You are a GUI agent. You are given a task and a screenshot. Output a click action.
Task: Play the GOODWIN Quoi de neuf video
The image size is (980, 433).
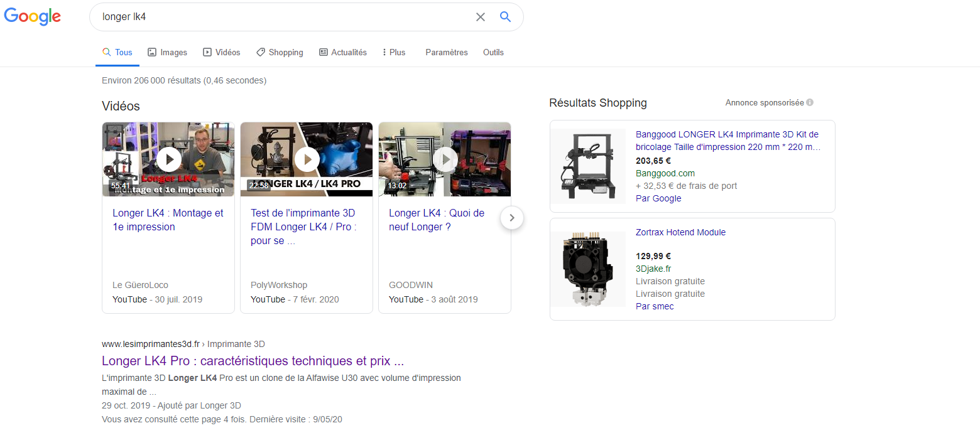tap(445, 159)
